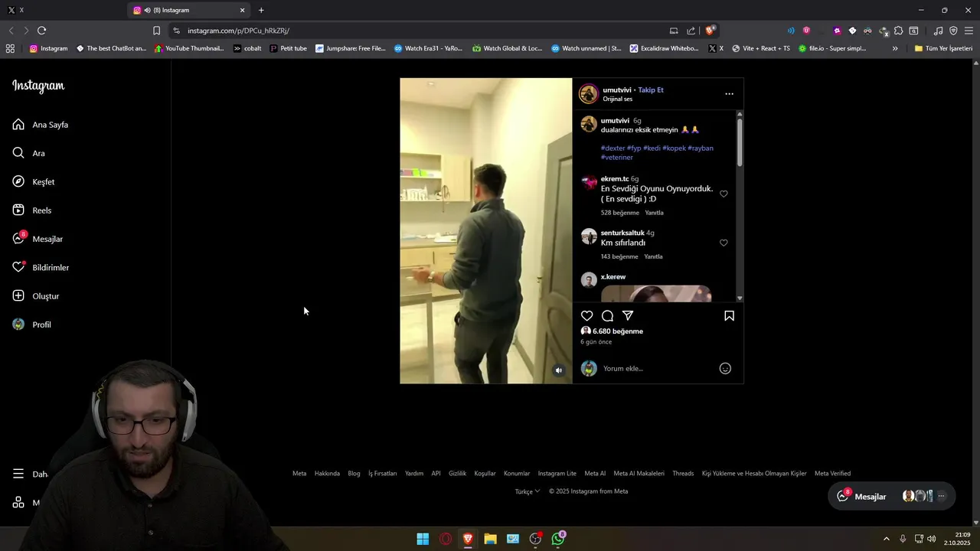Screen dimensions: 980x551
Task: Open Reels from sidebar
Action: pyautogui.click(x=32, y=210)
